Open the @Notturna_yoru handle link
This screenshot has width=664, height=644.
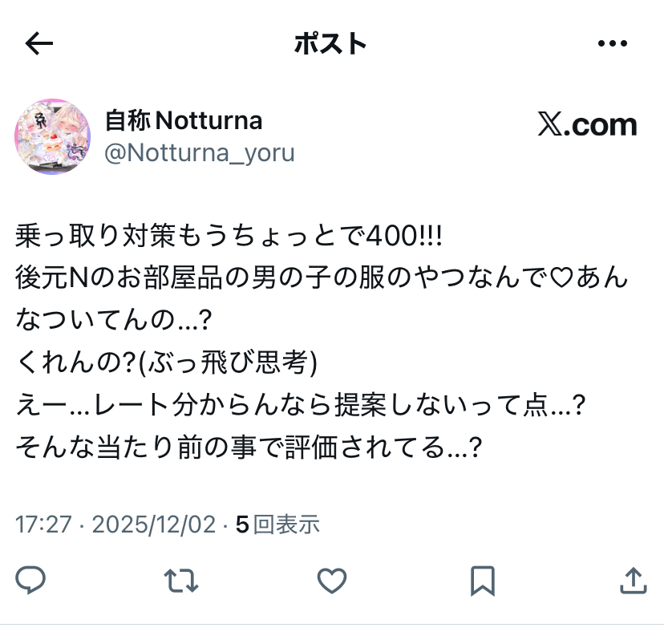pyautogui.click(x=200, y=153)
